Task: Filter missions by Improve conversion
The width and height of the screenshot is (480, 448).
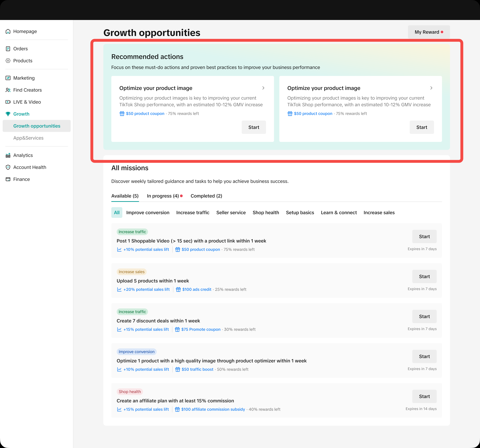Action: 147,213
